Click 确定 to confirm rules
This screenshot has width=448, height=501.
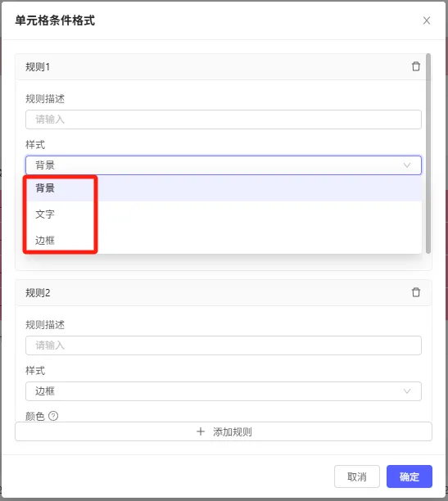point(410,476)
